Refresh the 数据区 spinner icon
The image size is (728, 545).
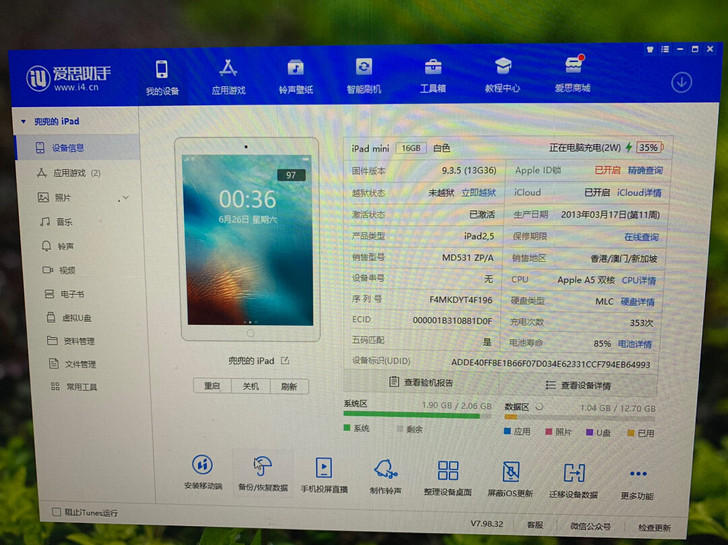(539, 407)
